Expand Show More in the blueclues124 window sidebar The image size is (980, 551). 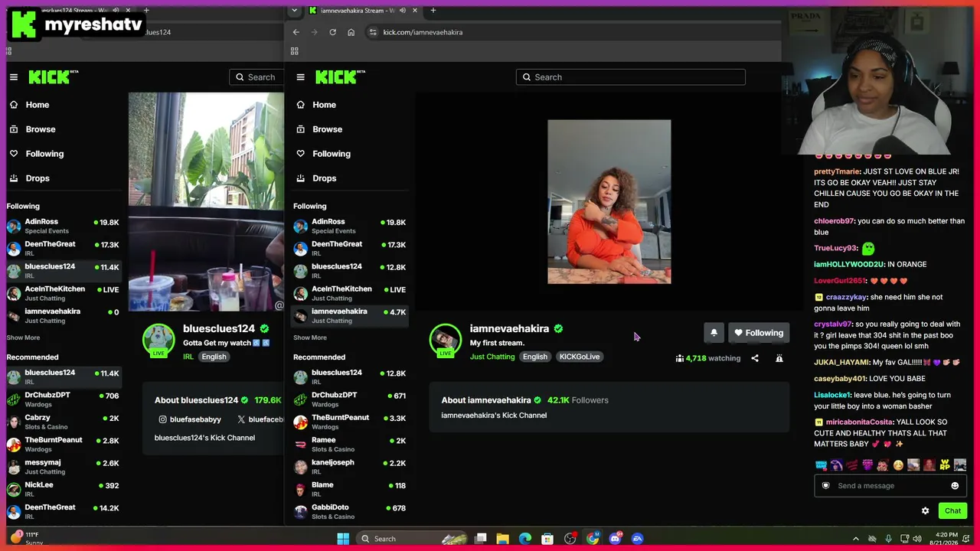click(x=23, y=337)
